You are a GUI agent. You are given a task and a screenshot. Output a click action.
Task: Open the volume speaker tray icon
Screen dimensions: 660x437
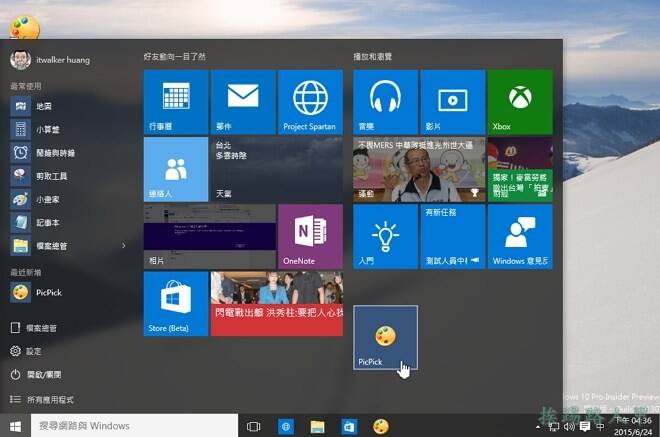click(x=569, y=427)
